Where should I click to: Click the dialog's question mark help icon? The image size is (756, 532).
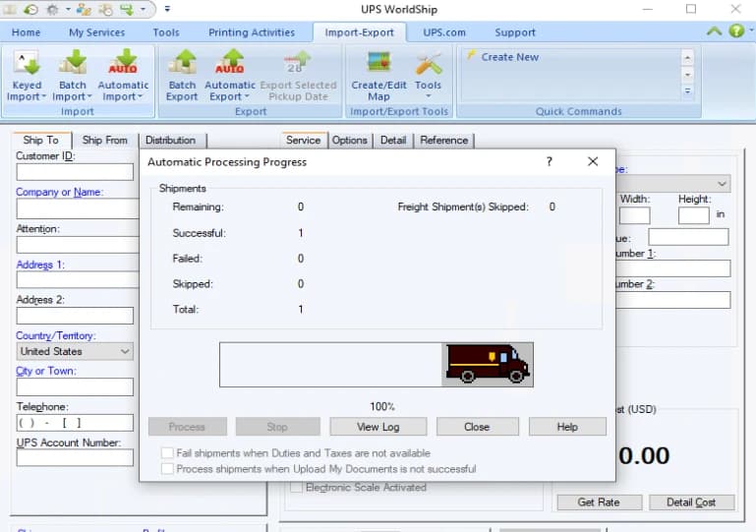click(550, 161)
